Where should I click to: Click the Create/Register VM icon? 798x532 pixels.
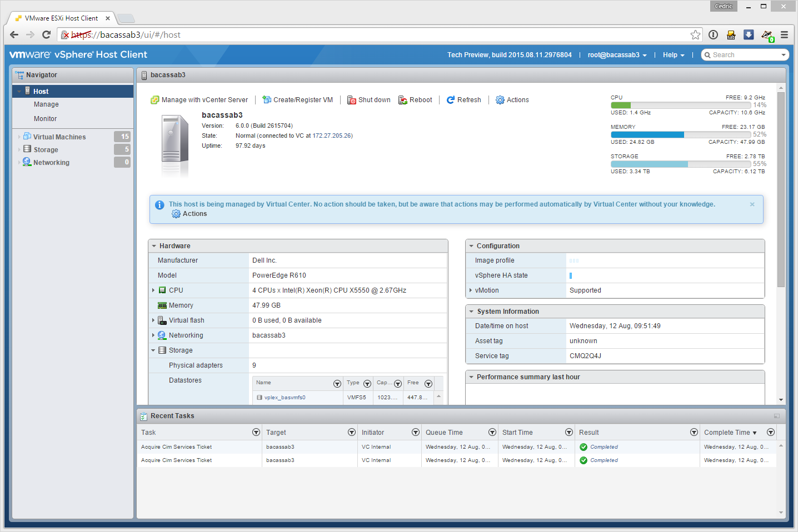click(267, 100)
